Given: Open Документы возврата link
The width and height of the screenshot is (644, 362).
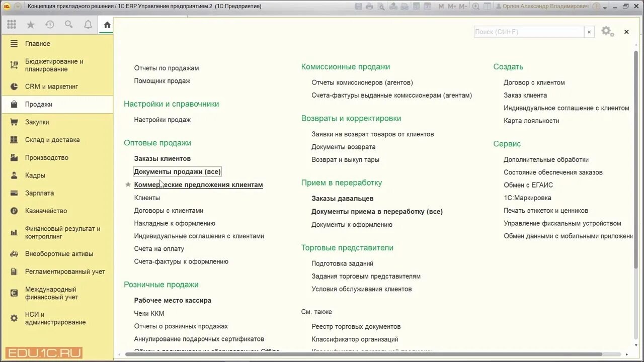Looking at the screenshot, I should pos(344,147).
